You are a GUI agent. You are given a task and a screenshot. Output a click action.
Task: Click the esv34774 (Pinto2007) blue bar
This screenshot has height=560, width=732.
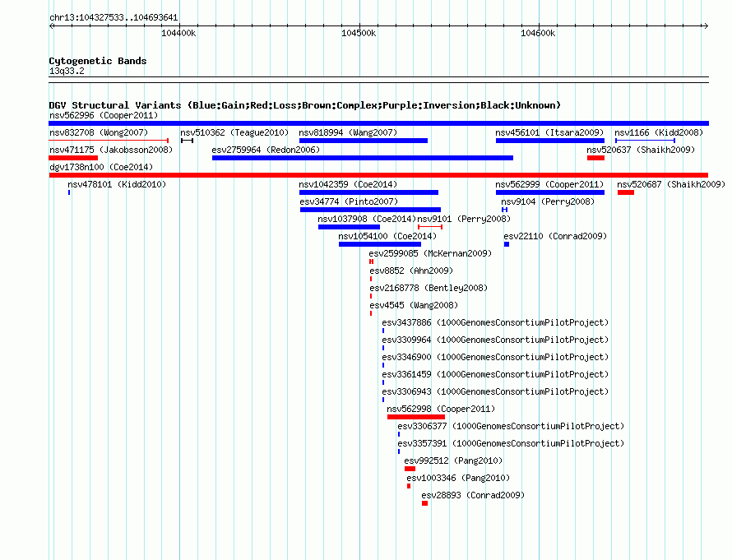370,210
